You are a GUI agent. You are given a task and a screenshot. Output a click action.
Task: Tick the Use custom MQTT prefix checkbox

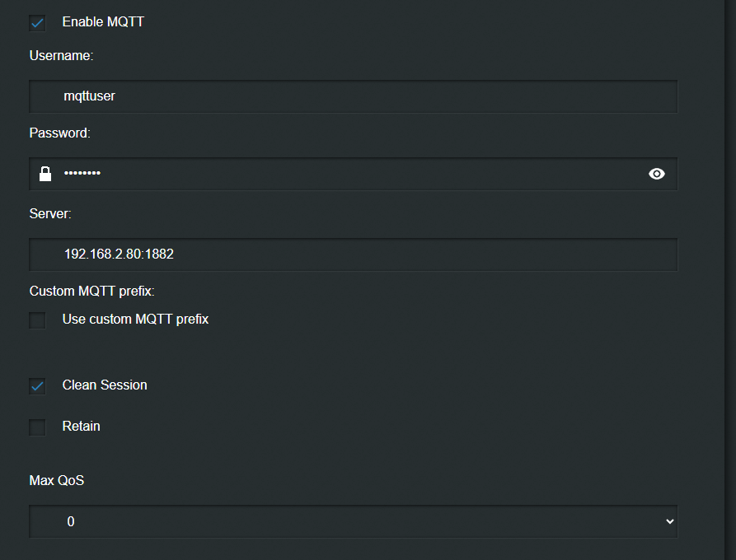[x=37, y=320]
